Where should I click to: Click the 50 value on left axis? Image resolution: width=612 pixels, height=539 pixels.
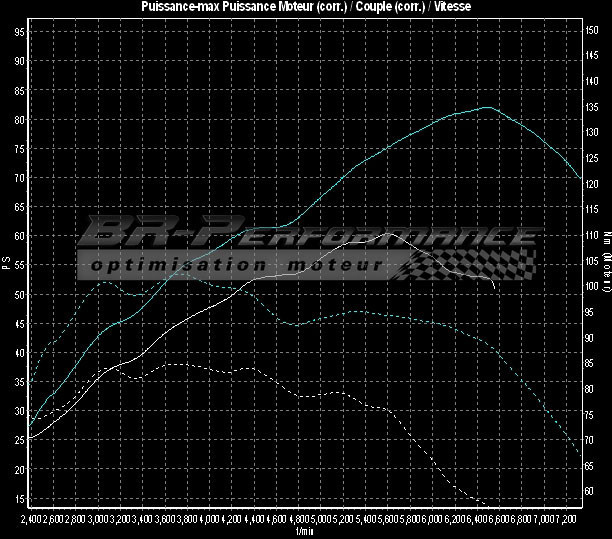click(20, 294)
